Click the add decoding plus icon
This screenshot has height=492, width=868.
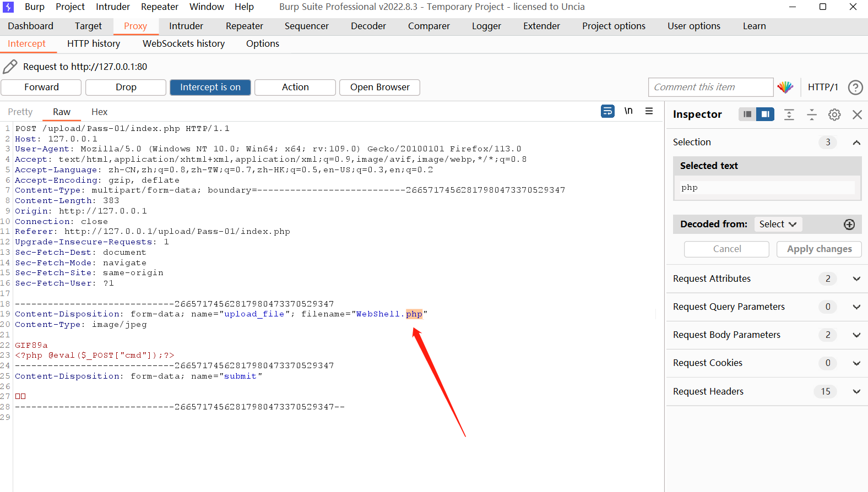point(849,224)
